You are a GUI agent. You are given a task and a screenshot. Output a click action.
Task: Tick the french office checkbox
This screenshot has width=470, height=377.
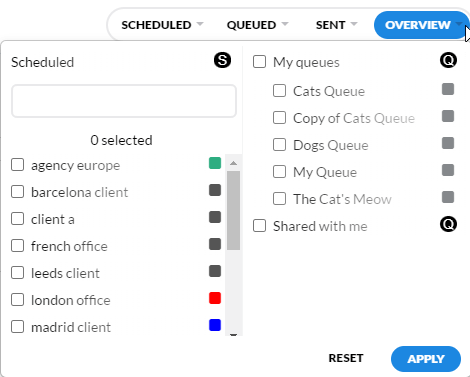point(17,246)
